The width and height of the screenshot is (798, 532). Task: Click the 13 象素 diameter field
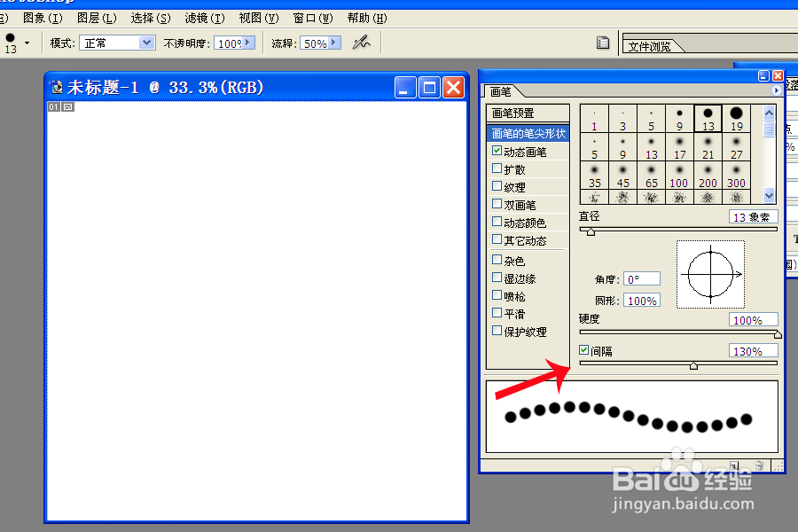[753, 217]
